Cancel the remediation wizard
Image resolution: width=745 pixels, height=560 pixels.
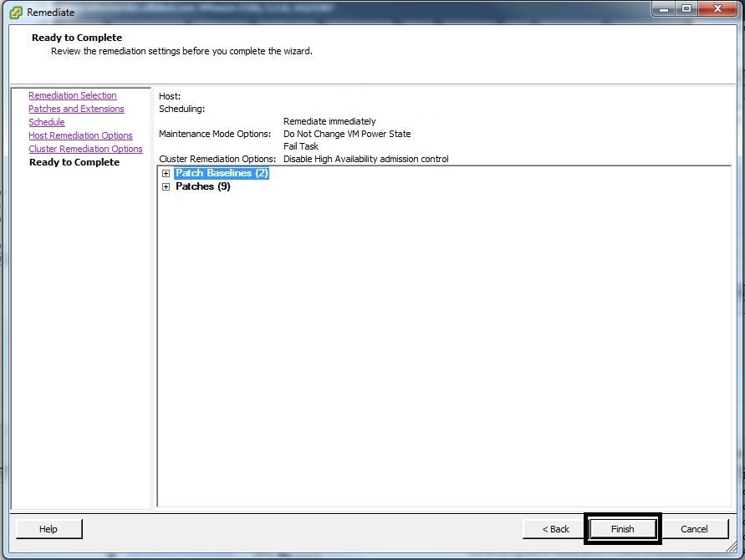694,529
